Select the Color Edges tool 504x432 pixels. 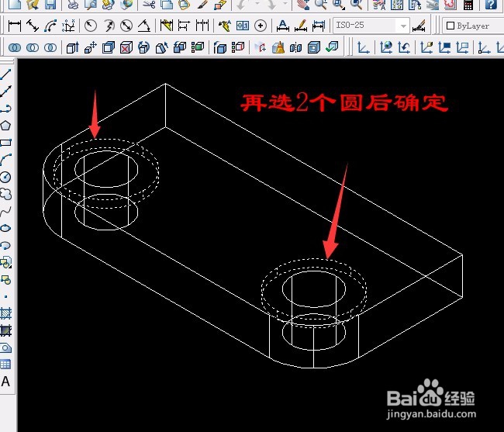point(238,48)
